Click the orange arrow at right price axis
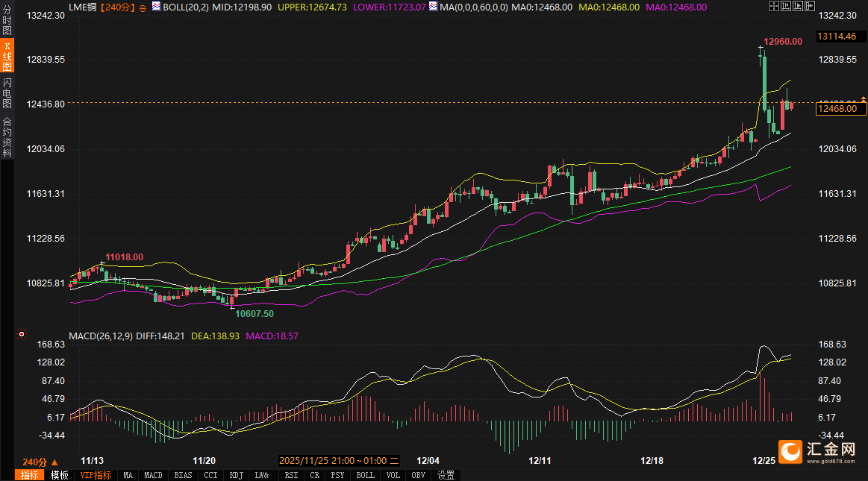This screenshot has height=481, width=868. [x=864, y=99]
